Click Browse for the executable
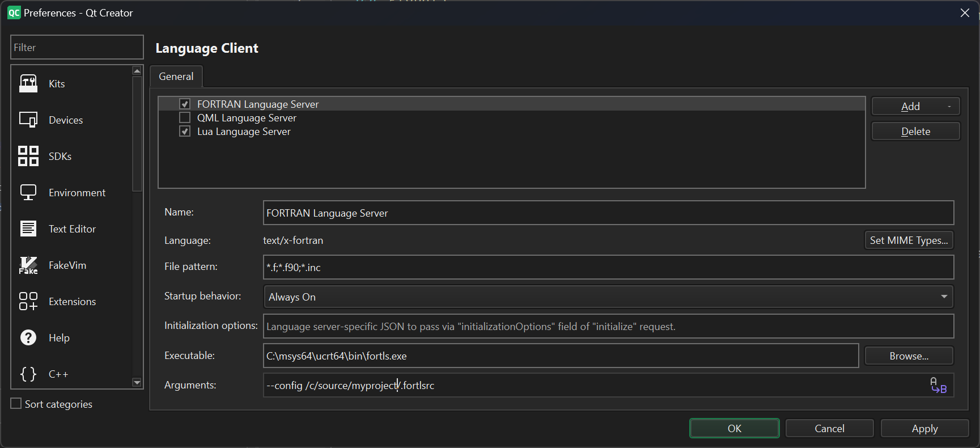Image resolution: width=980 pixels, height=448 pixels. pos(909,356)
